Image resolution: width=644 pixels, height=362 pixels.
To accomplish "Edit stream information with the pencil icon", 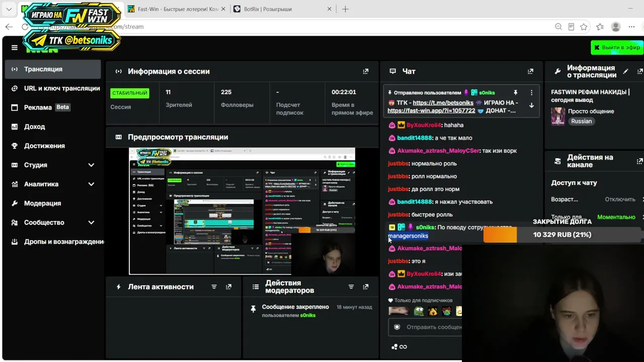I will pyautogui.click(x=625, y=71).
